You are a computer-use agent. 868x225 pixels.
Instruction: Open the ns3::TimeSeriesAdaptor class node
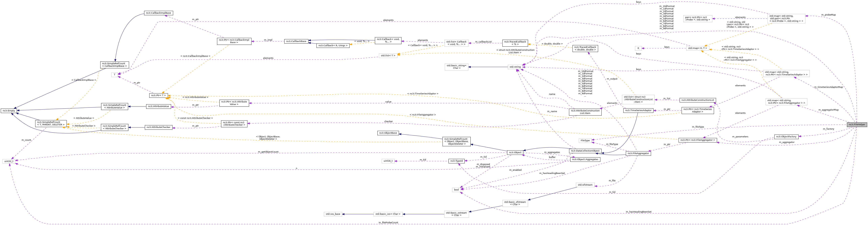tap(638, 110)
